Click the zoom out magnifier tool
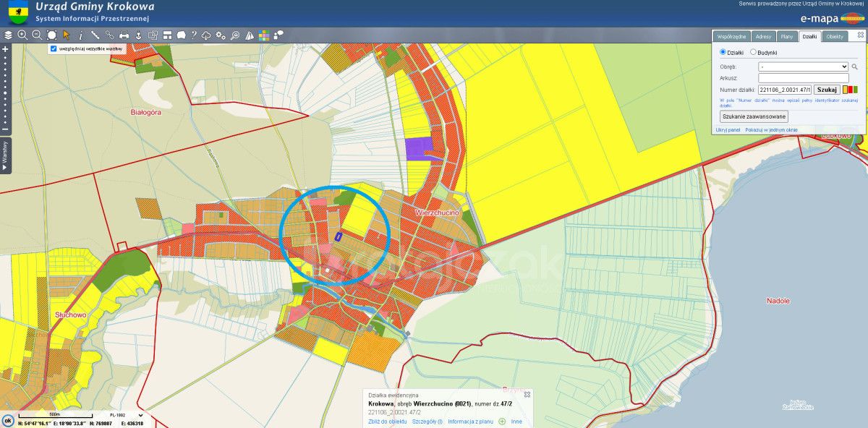Screen dimensions: 868x428 coord(37,35)
